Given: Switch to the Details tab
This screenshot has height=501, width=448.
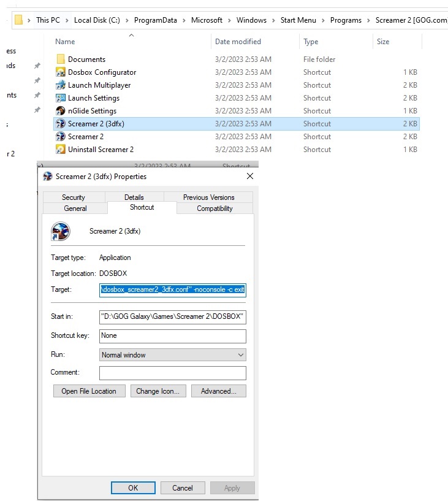Looking at the screenshot, I should pyautogui.click(x=134, y=197).
